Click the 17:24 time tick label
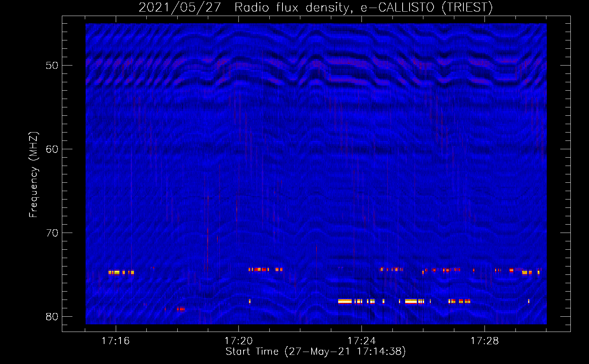589x364 pixels. (x=361, y=341)
